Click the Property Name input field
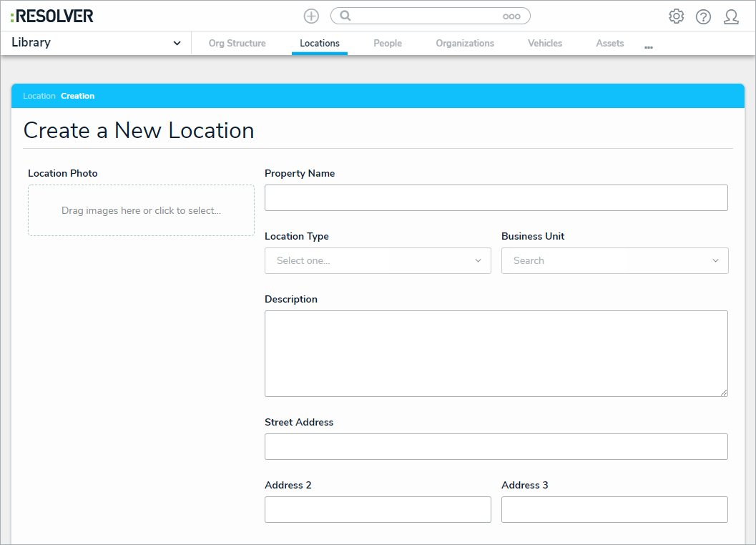This screenshot has width=756, height=545. (x=496, y=198)
